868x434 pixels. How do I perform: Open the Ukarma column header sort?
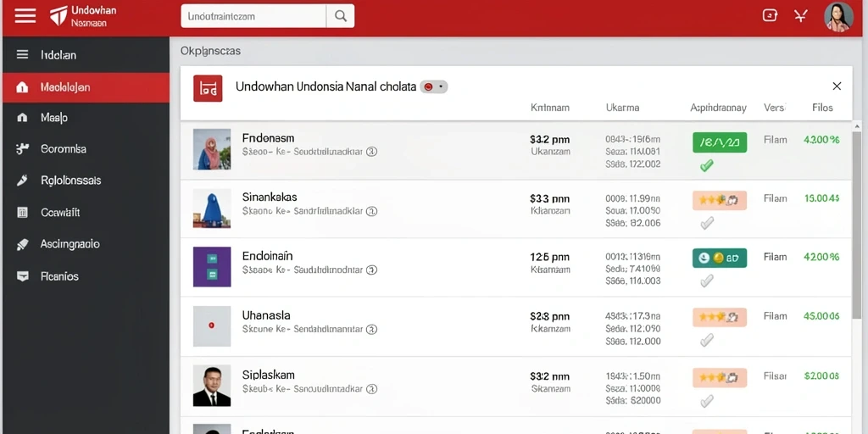click(623, 108)
